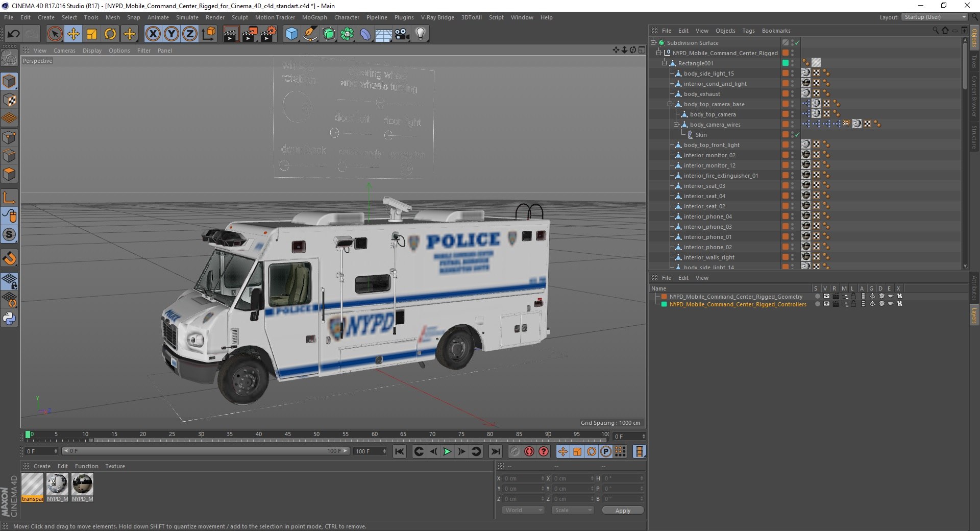
Task: Add a Cube primitive object
Action: 291,34
